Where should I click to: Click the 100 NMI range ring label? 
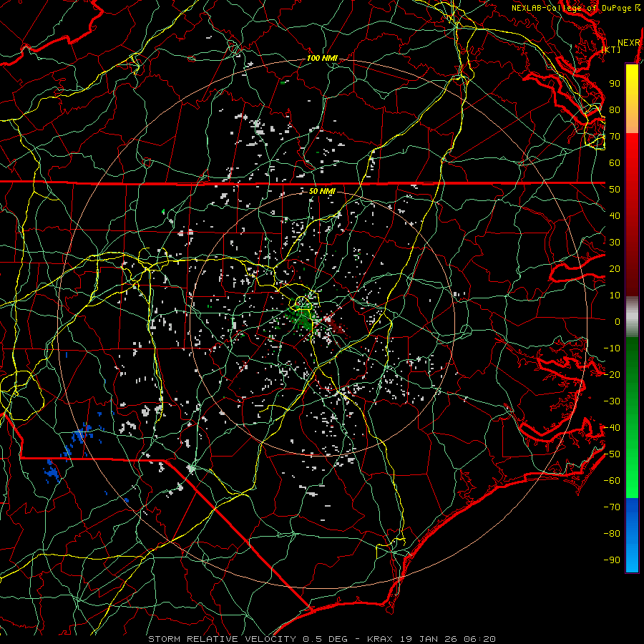tap(322, 59)
